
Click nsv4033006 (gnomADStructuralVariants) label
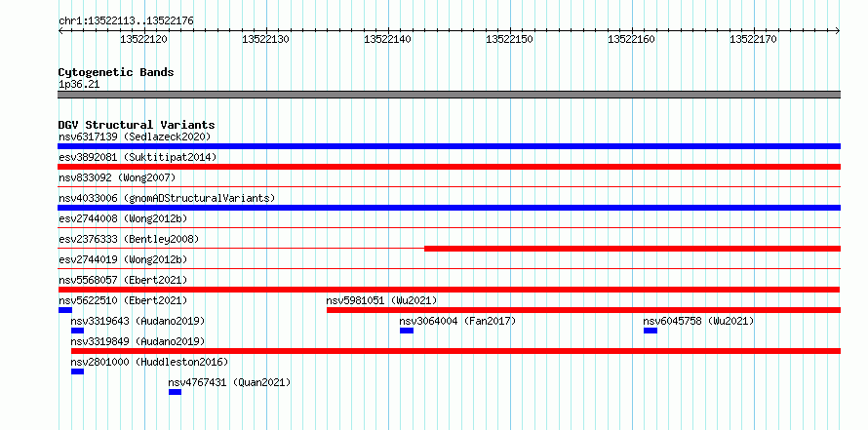[x=167, y=198]
